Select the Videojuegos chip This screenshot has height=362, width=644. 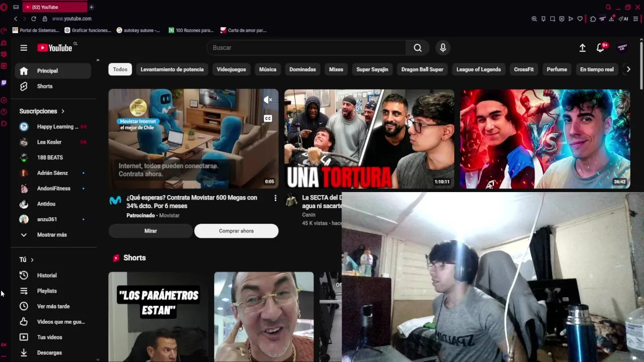(231, 69)
